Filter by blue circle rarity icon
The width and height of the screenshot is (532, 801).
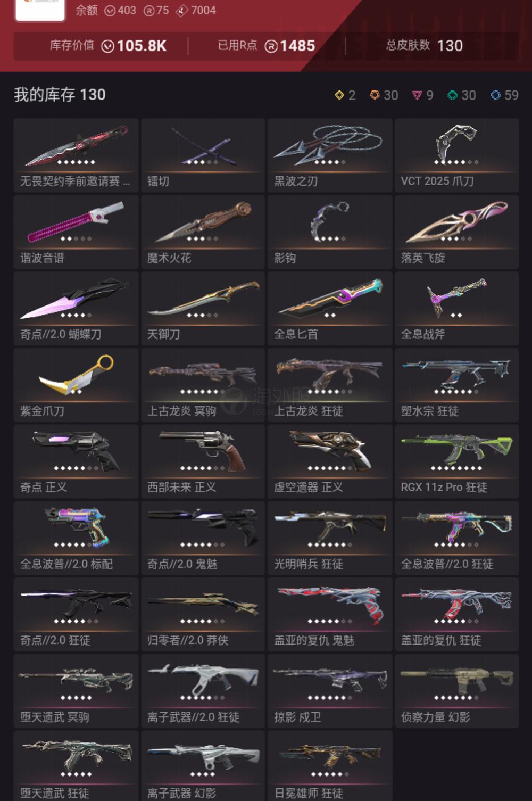(x=496, y=95)
